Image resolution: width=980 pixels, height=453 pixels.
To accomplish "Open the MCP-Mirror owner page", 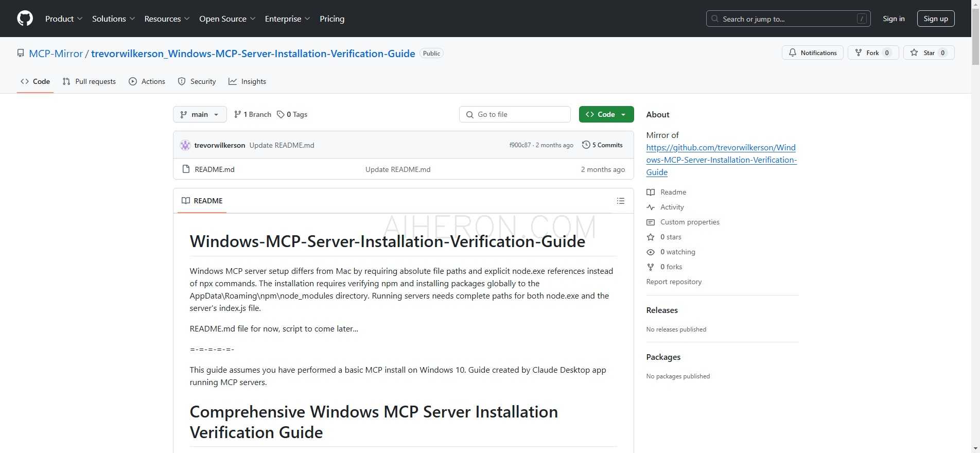I will 56,54.
